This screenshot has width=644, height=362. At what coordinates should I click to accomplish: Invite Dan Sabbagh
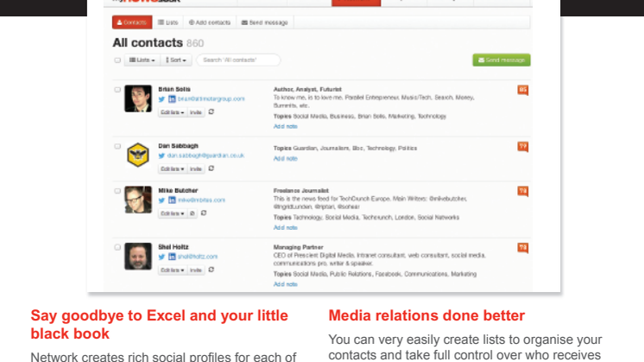196,168
